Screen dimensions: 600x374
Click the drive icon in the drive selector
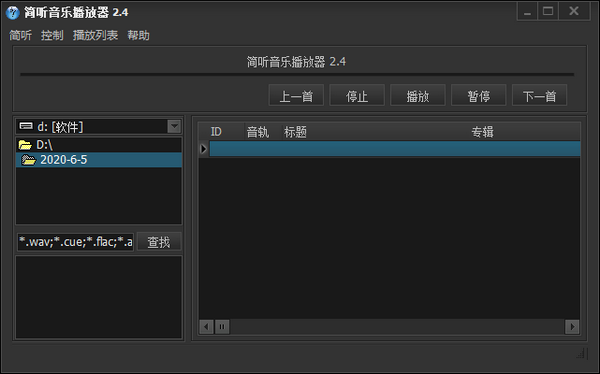[26, 126]
